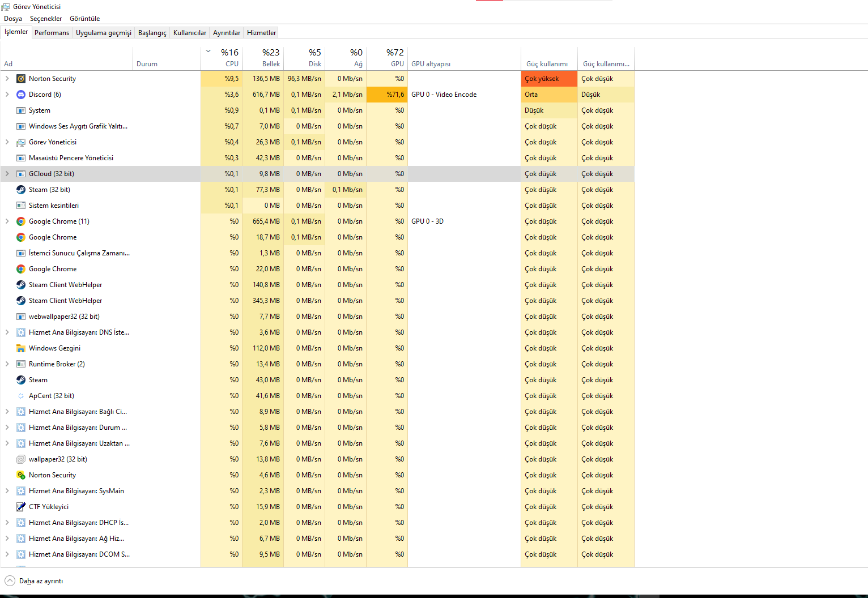Open the Seçenekler menu
The height and width of the screenshot is (598, 868).
click(x=46, y=19)
